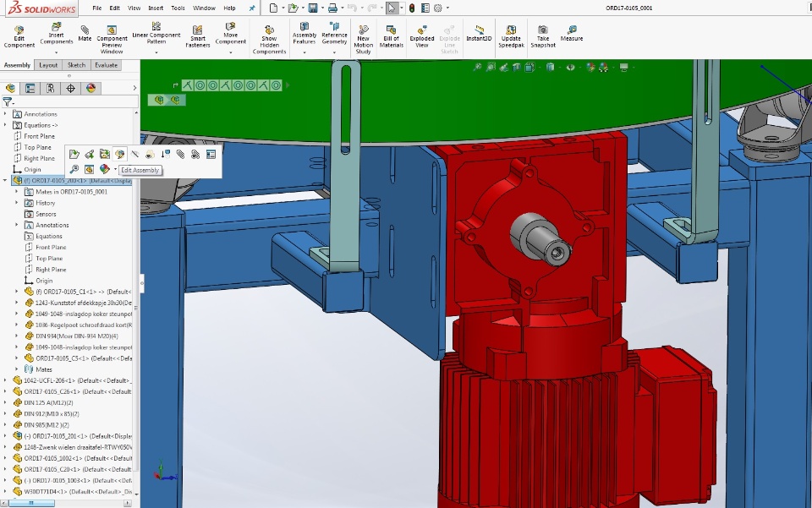Open the Options gear icon
Viewport: 812px width, 508px height.
(438, 8)
